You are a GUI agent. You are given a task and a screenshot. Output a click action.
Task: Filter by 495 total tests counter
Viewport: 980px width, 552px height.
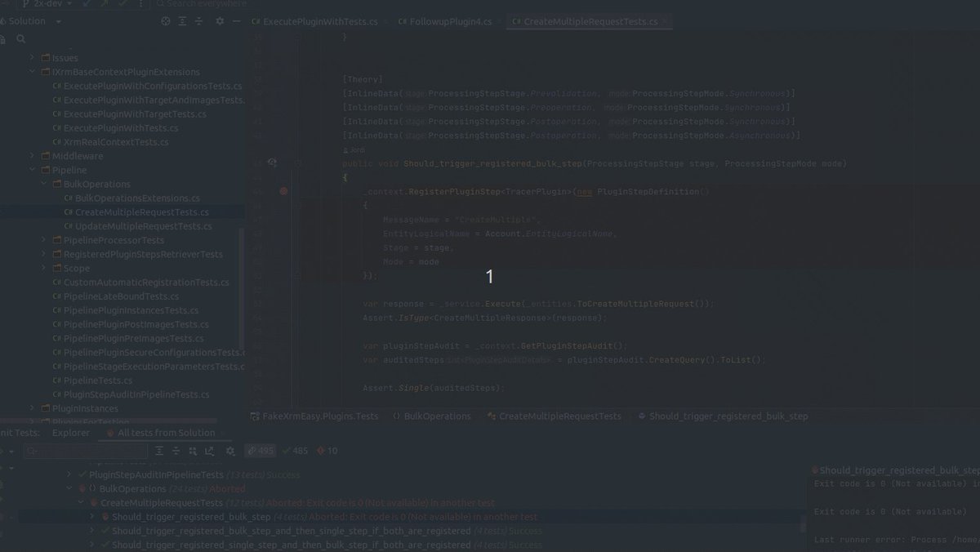click(261, 451)
